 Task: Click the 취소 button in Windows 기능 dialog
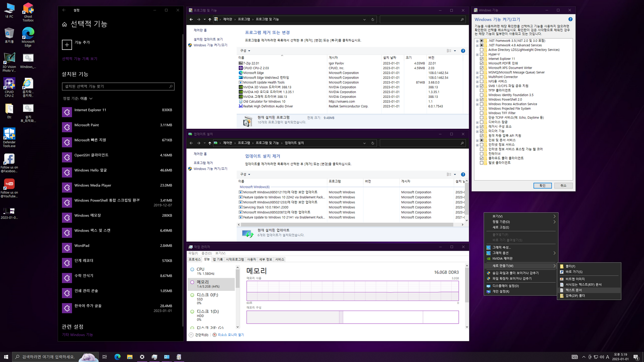click(563, 186)
